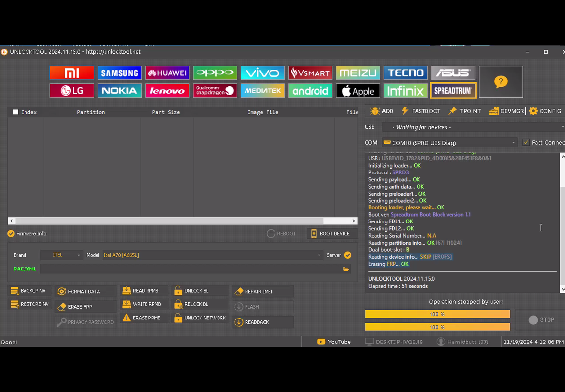Image resolution: width=565 pixels, height=392 pixels.
Task: Click the REPAIR IMEI button
Action: [x=263, y=291]
